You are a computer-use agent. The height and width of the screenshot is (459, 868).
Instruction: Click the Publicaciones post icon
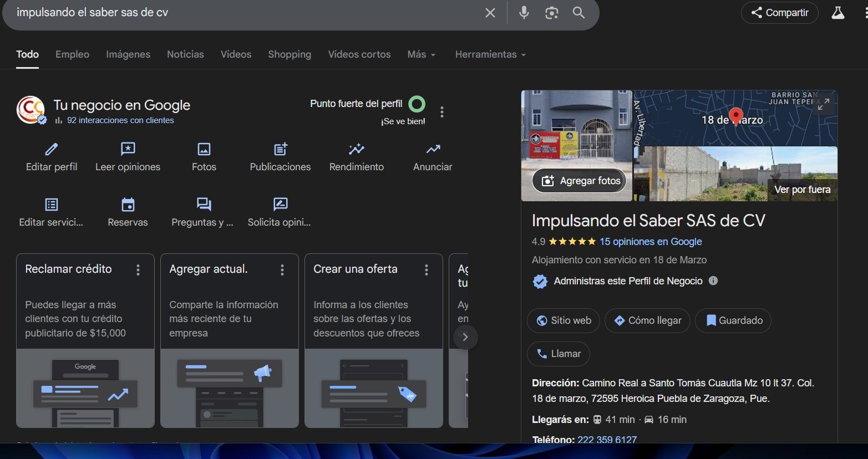click(x=280, y=149)
